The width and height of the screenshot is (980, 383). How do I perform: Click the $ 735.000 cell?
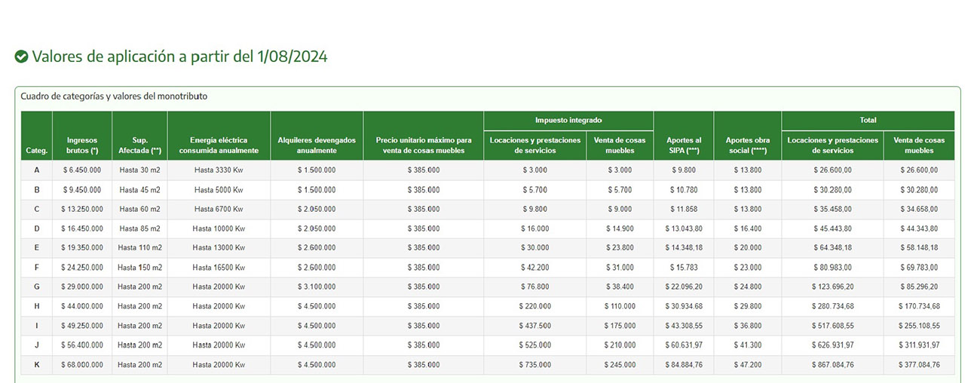[x=535, y=365]
